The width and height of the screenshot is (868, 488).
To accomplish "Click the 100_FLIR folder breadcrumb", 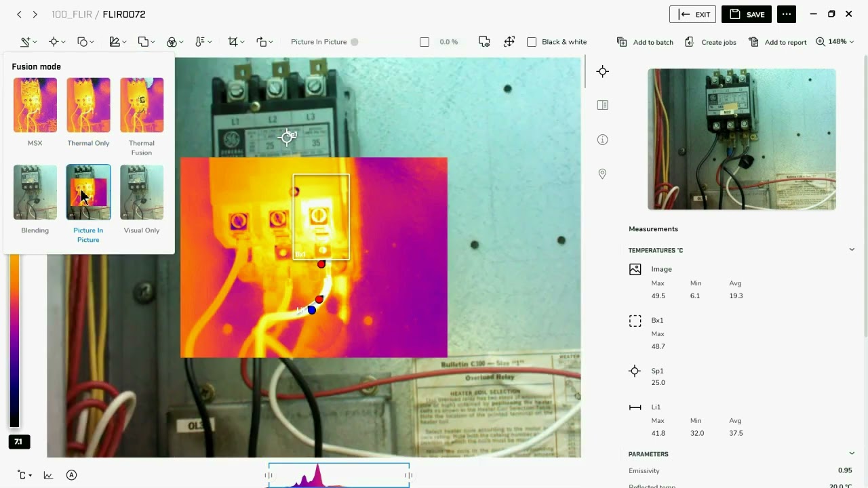I will [x=71, y=14].
